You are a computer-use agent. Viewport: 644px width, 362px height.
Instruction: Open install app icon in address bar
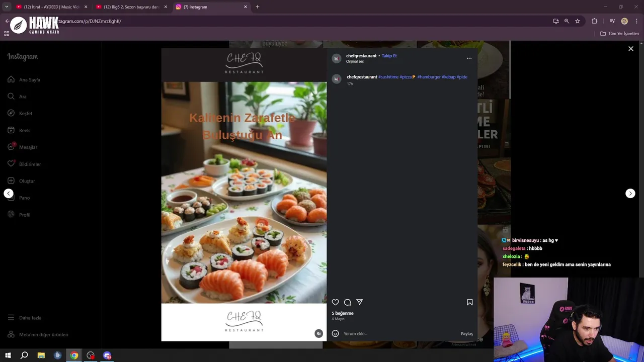555,21
